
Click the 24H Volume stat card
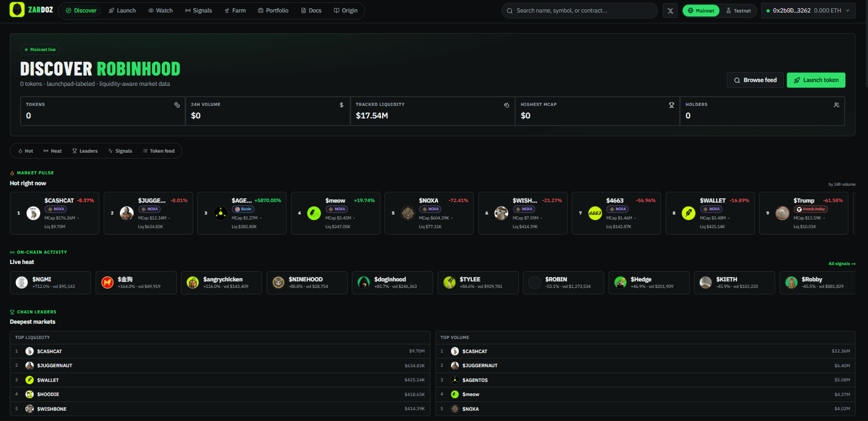coord(268,111)
